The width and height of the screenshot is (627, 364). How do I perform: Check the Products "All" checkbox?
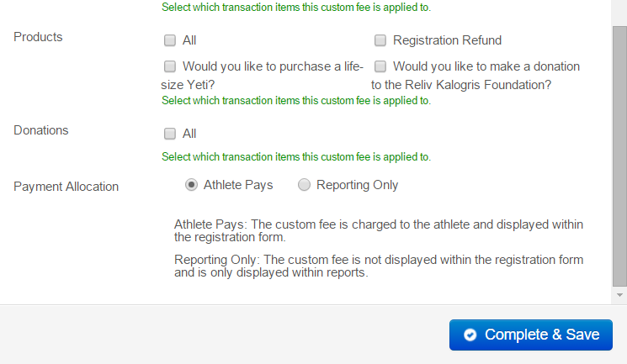point(170,40)
